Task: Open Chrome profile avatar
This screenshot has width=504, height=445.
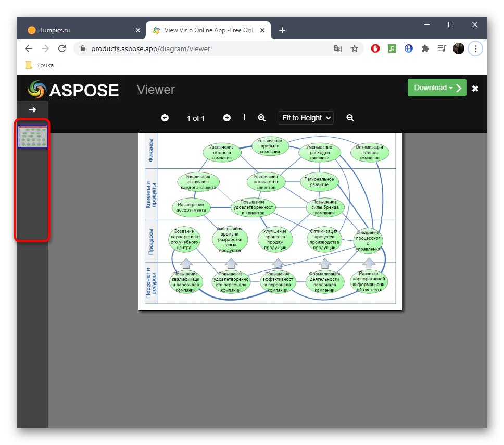Action: (459, 48)
